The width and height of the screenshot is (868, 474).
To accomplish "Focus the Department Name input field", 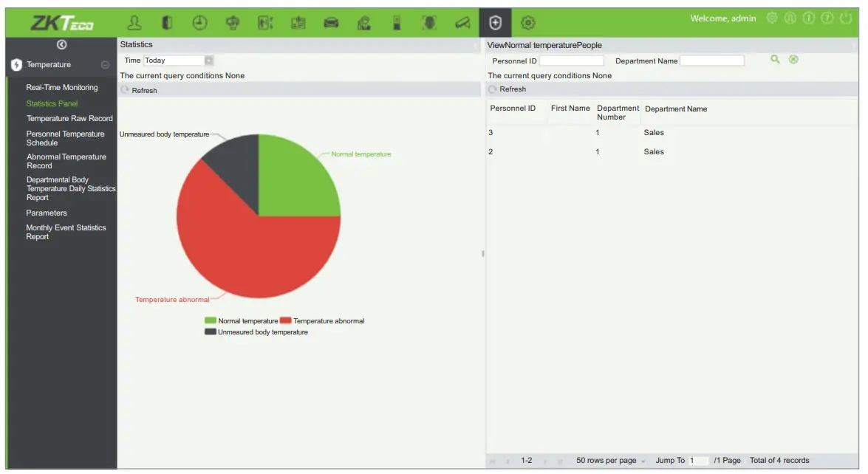I will tap(712, 61).
